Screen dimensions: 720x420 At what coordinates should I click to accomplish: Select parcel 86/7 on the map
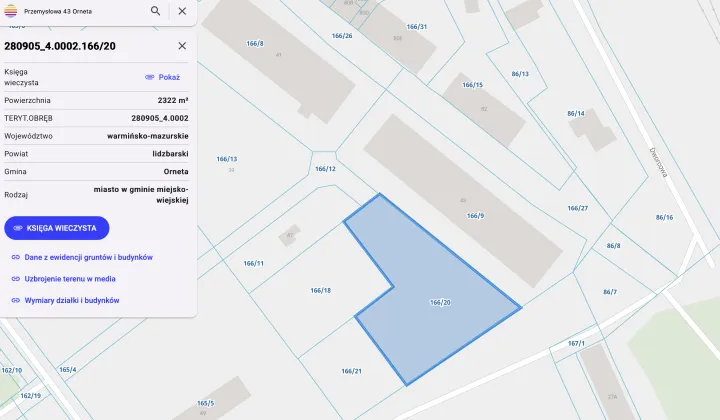point(610,292)
